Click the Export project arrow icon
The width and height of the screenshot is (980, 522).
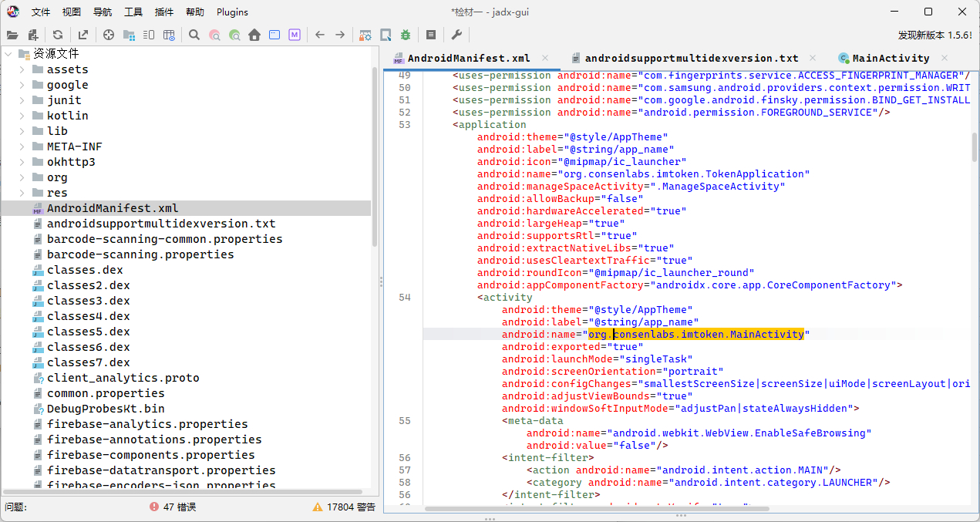coord(83,35)
